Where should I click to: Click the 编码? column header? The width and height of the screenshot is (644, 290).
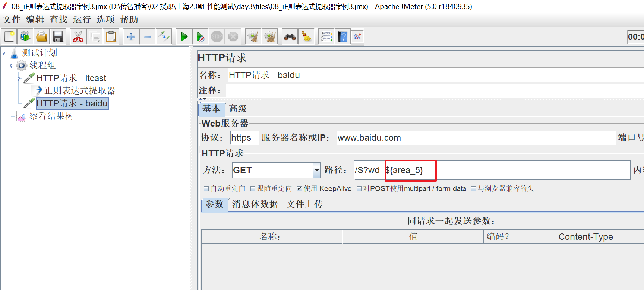point(499,237)
